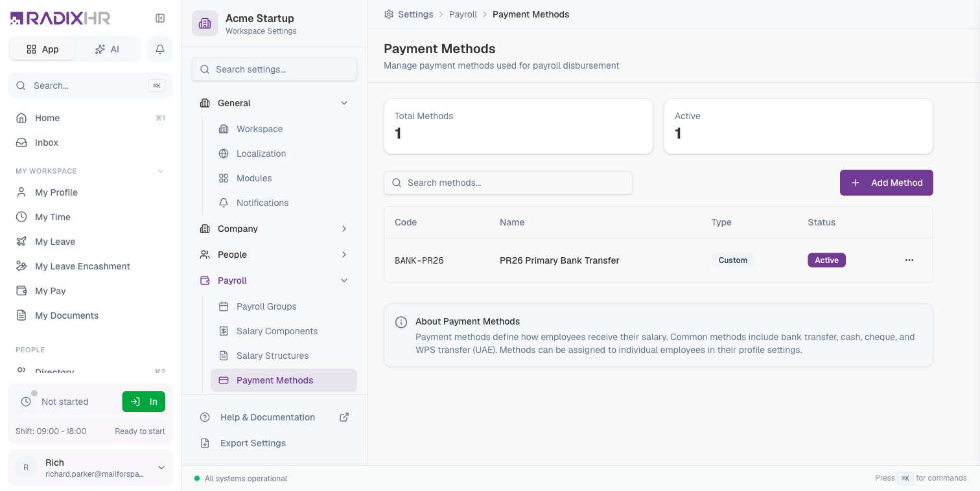The image size is (980, 491).
Task: Click the Add Method button
Action: (887, 183)
